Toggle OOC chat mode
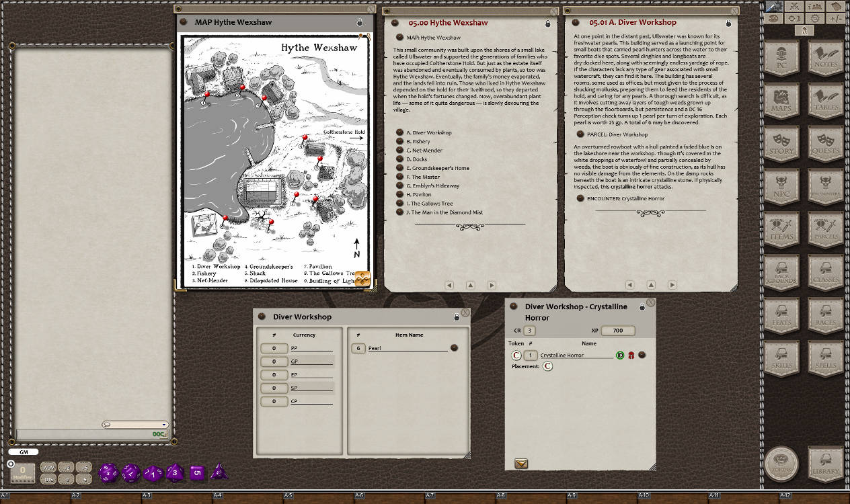The width and height of the screenshot is (850, 504). [x=159, y=435]
